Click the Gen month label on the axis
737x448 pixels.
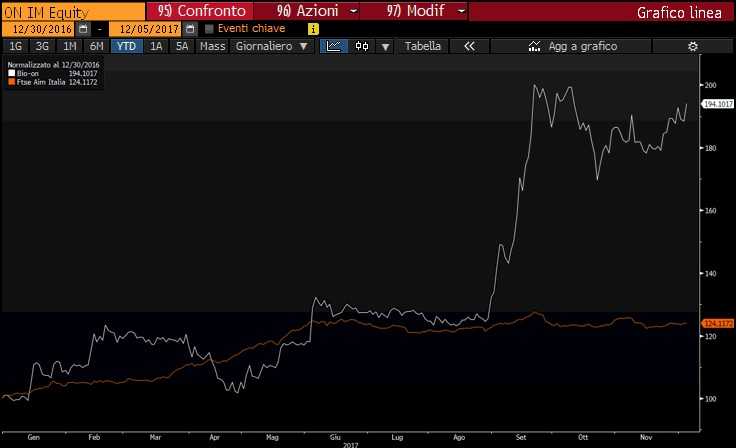click(x=33, y=437)
